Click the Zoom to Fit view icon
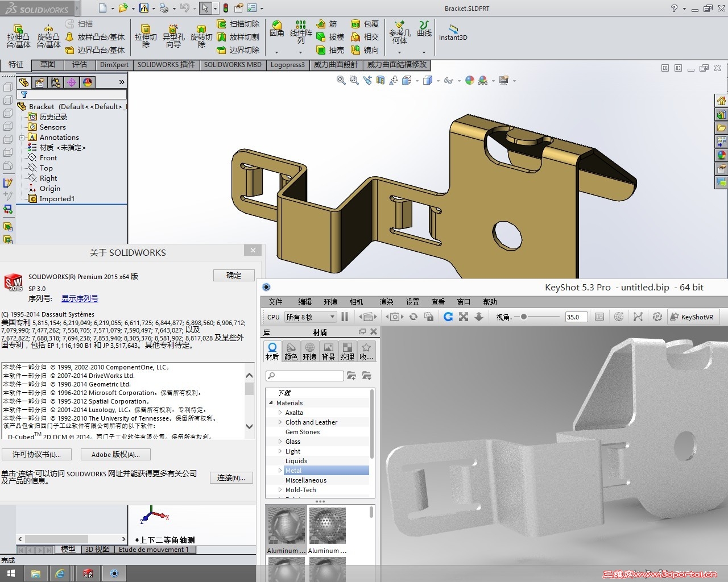Image resolution: width=728 pixels, height=582 pixels. point(341,81)
